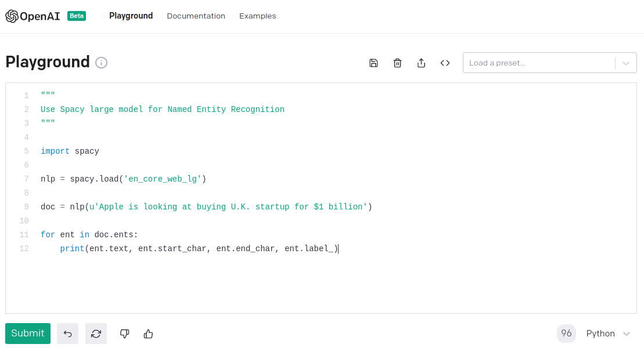Place cursor on the import spacy line

[70, 151]
